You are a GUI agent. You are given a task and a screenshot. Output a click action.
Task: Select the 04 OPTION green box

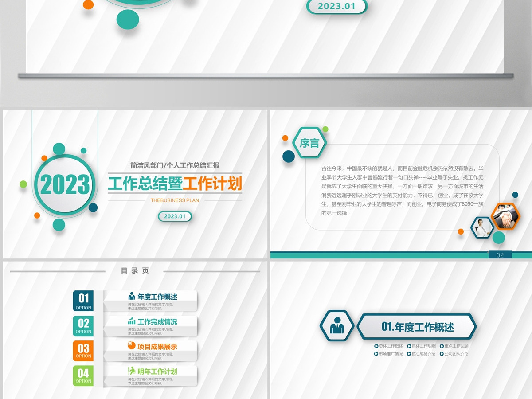(x=83, y=376)
